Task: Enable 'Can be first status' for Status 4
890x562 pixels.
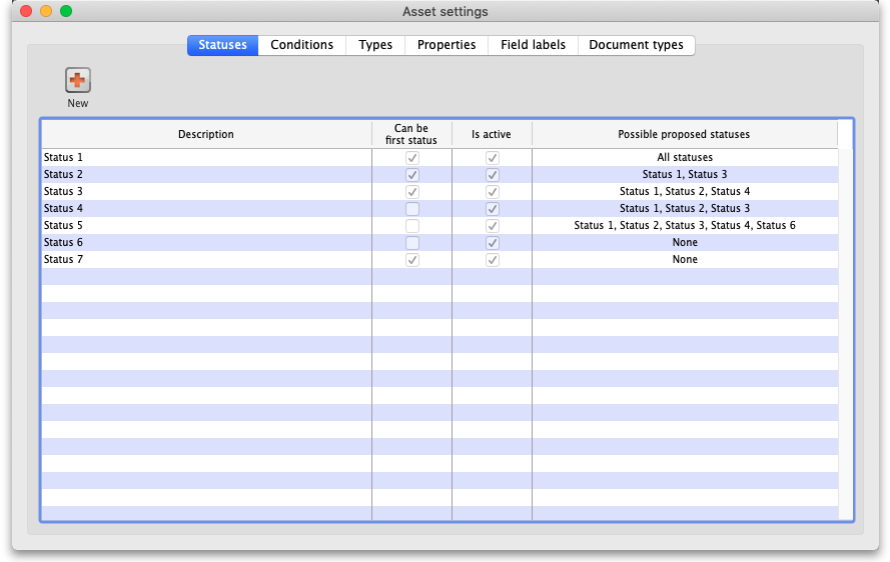Action: 412,209
